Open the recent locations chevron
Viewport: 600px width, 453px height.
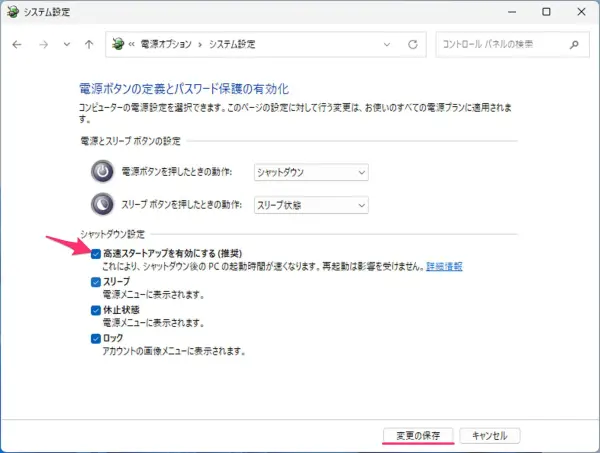tap(67, 45)
